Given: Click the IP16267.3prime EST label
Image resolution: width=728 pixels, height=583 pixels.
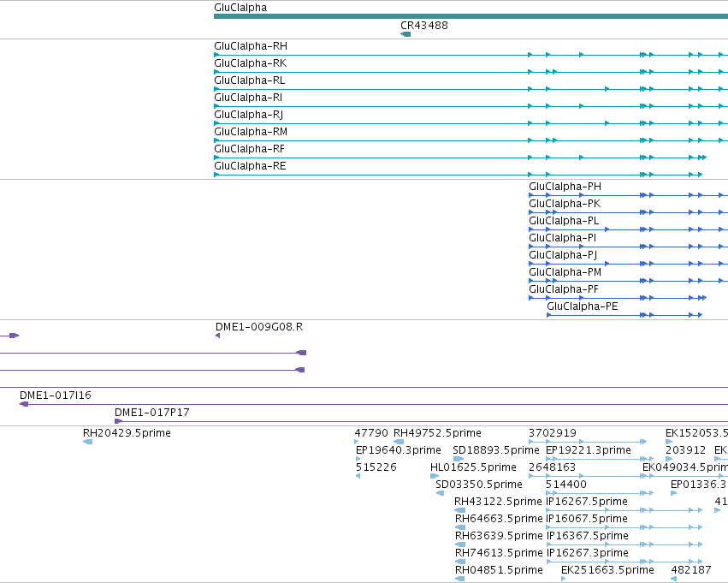Looking at the screenshot, I should click(588, 553).
